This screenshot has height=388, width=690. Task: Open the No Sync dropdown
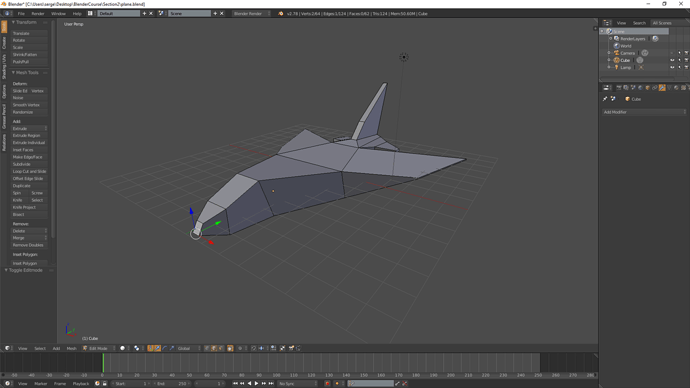297,384
